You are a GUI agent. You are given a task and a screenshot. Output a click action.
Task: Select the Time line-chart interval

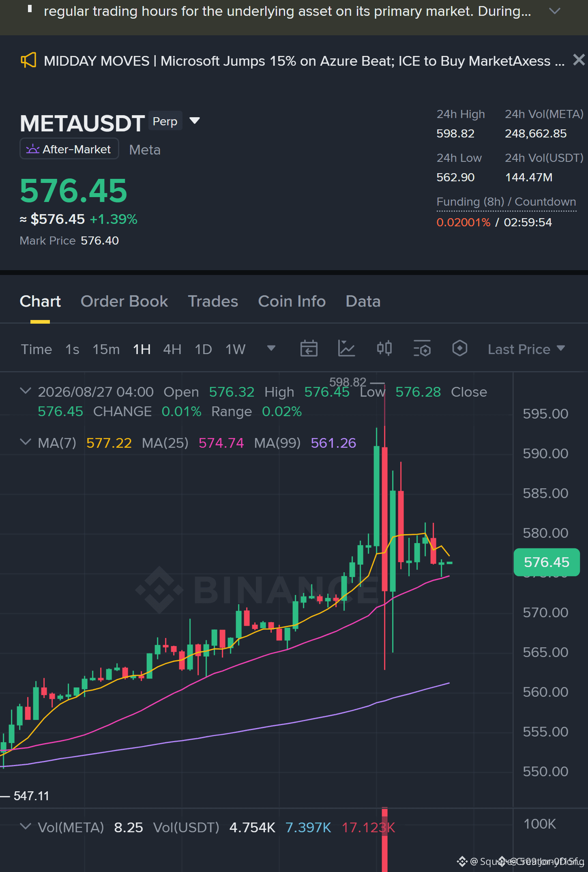pyautogui.click(x=36, y=349)
